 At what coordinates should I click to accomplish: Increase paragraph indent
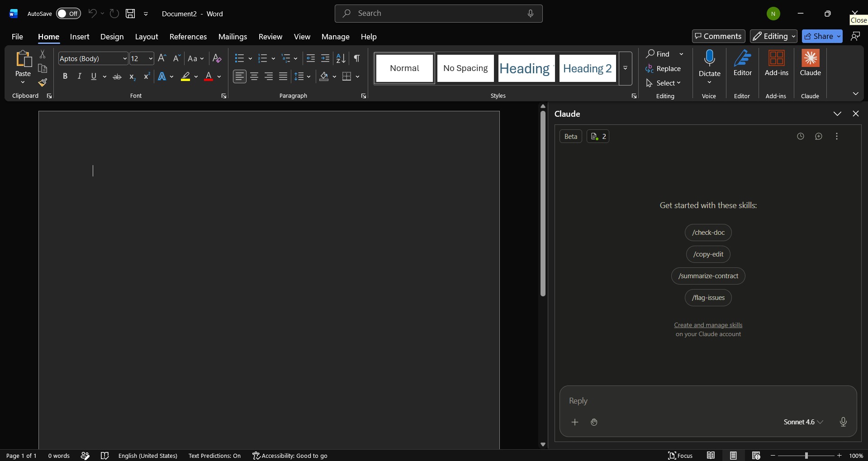click(x=325, y=58)
